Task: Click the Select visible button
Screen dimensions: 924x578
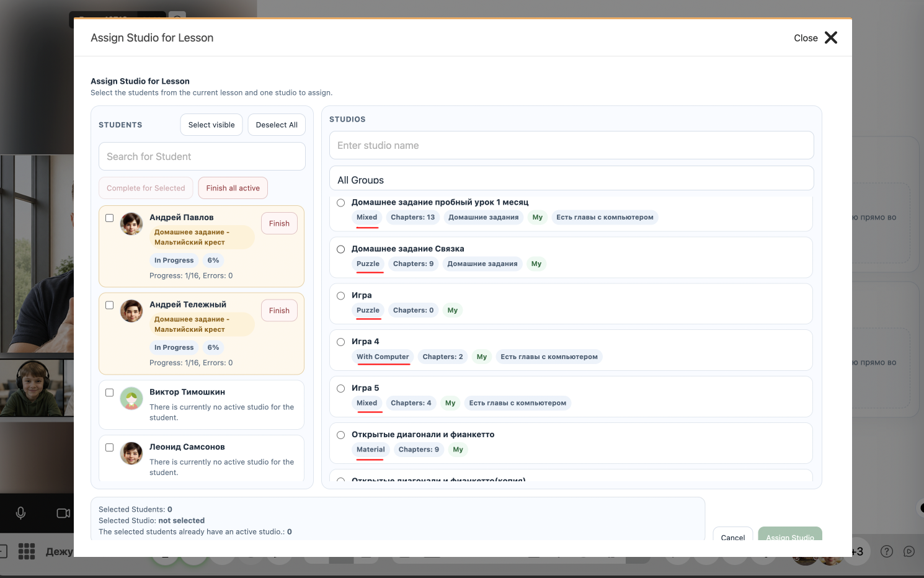Action: 211,125
